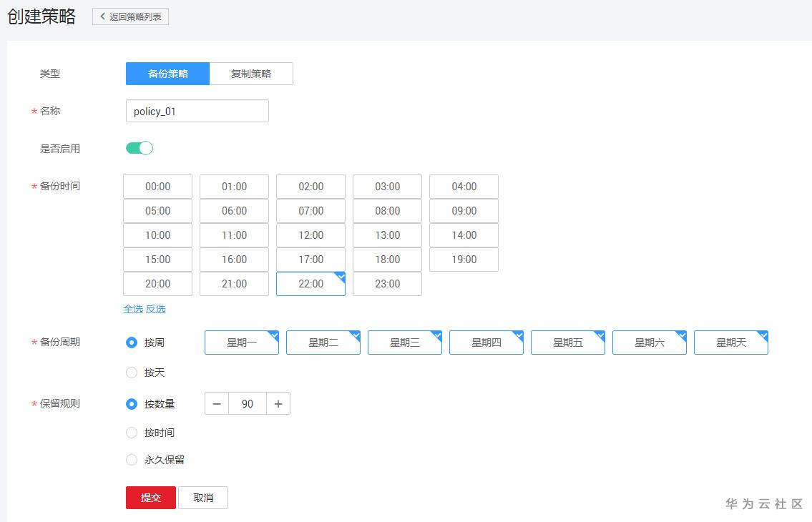This screenshot has height=522, width=812.
Task: Go back to the policy list (返回策略列表)
Action: [130, 16]
